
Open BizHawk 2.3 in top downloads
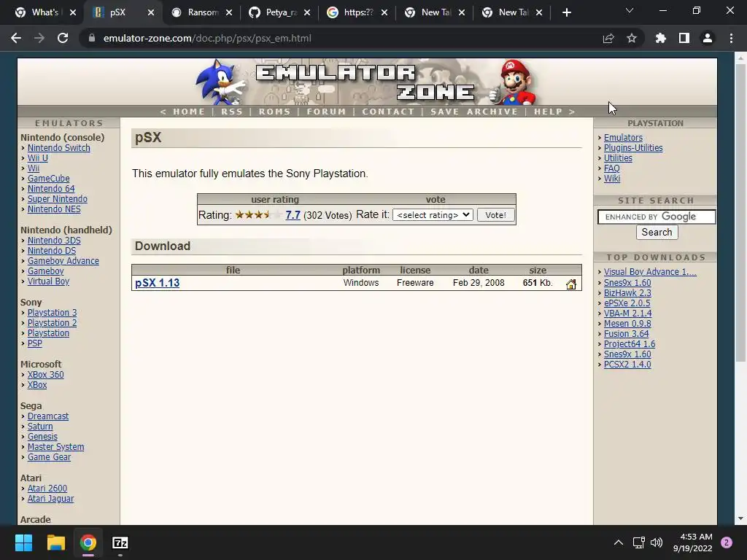[627, 293]
